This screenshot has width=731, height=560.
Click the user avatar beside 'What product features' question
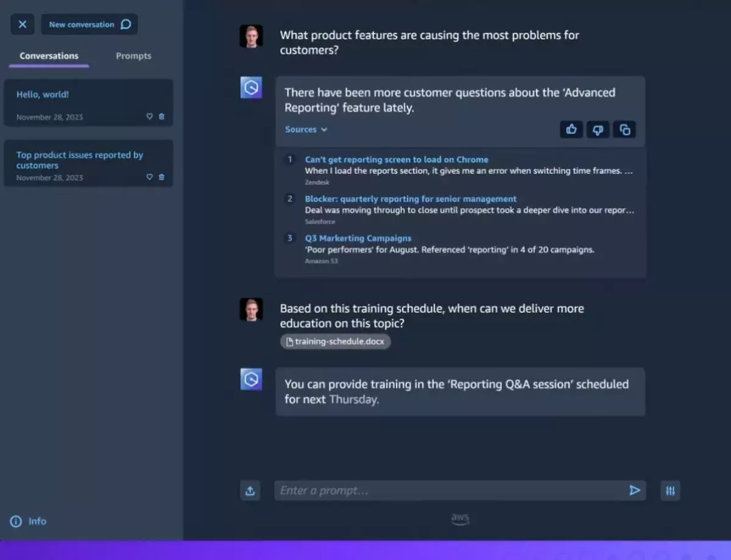coord(251,36)
